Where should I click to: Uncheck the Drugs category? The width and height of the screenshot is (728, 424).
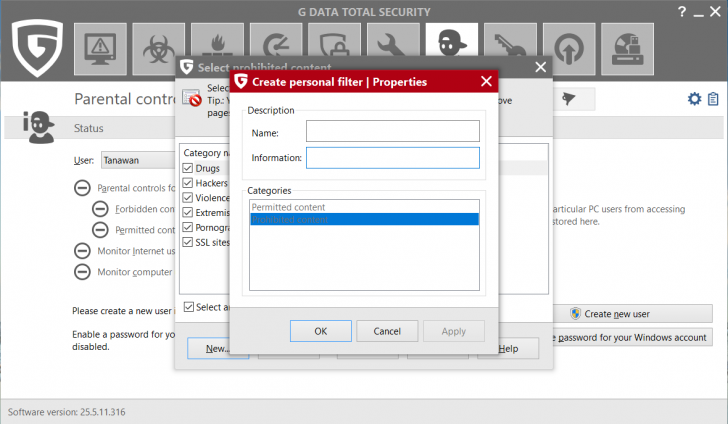click(188, 168)
